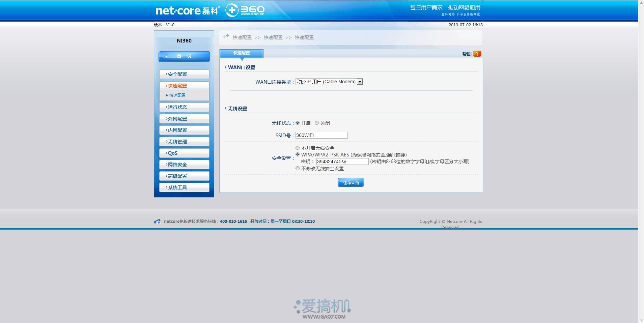
Task: Go to 首页 home button
Action: (x=184, y=56)
